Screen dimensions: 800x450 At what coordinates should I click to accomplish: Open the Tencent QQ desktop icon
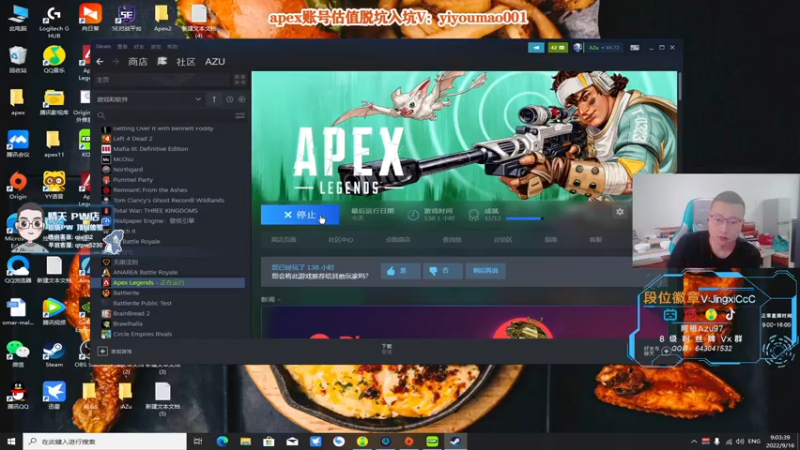click(x=18, y=395)
